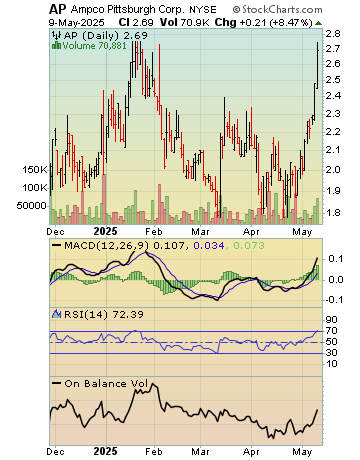Image resolution: width=360 pixels, height=460 pixels.
Task: Click the blue MACD signal value 0.034
Action: [x=209, y=246]
